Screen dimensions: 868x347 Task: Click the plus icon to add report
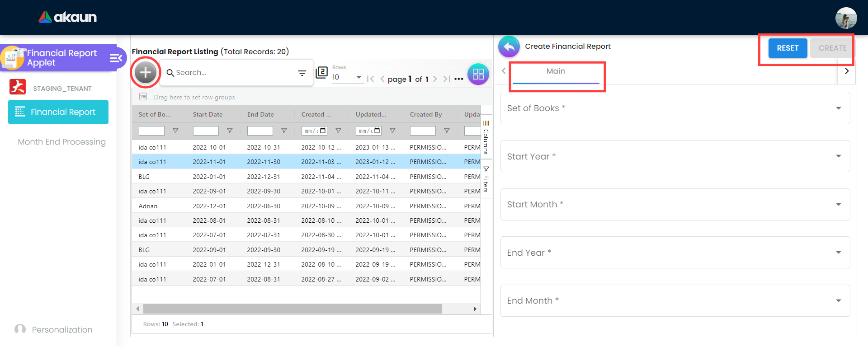(x=145, y=72)
